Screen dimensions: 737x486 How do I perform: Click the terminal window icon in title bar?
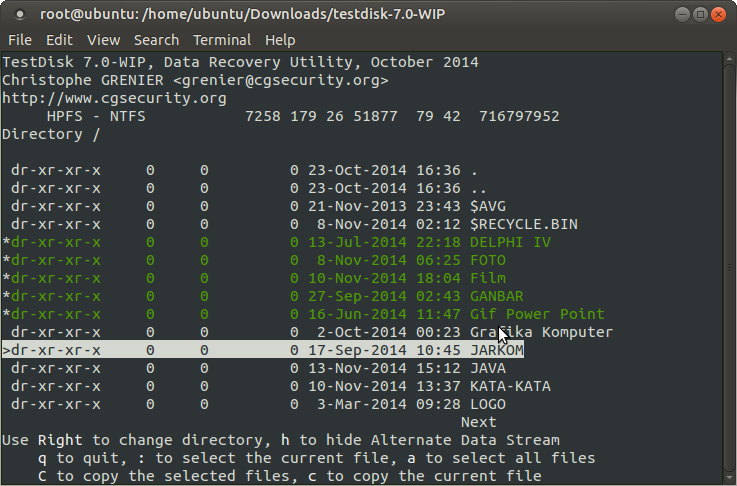[x=20, y=14]
